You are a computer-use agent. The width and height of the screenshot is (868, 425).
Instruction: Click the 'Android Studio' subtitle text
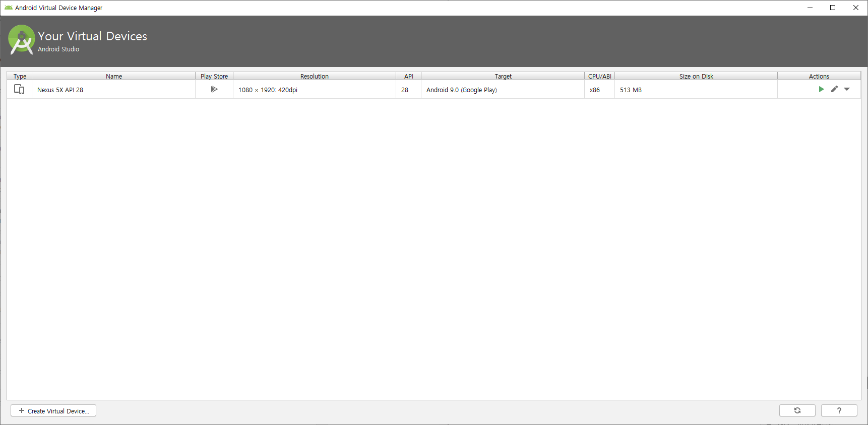tap(58, 49)
